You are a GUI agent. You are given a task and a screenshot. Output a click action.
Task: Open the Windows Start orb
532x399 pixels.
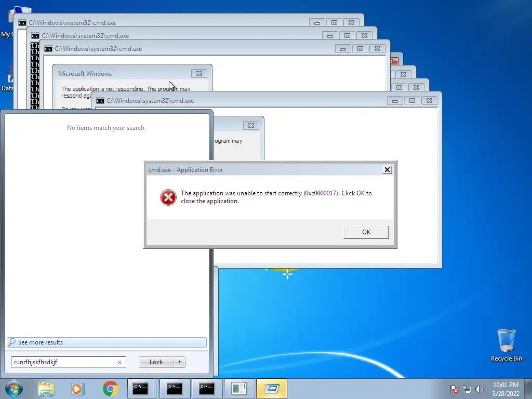point(14,389)
